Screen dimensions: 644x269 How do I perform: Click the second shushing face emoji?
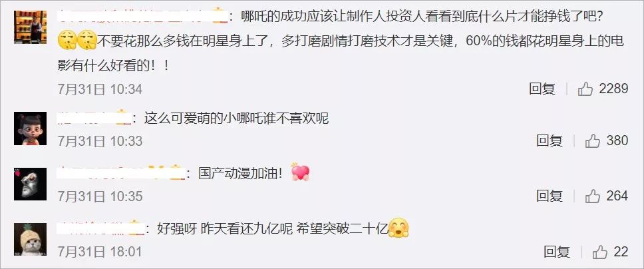[87, 40]
